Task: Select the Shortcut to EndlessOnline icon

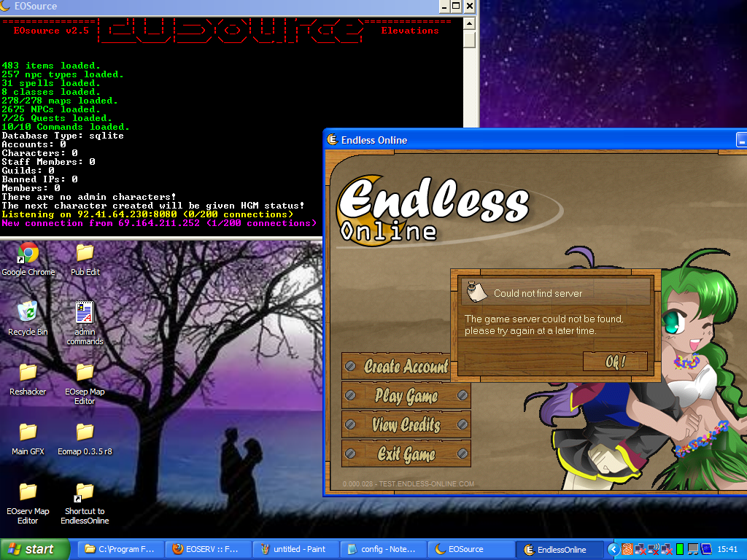Action: pyautogui.click(x=84, y=492)
